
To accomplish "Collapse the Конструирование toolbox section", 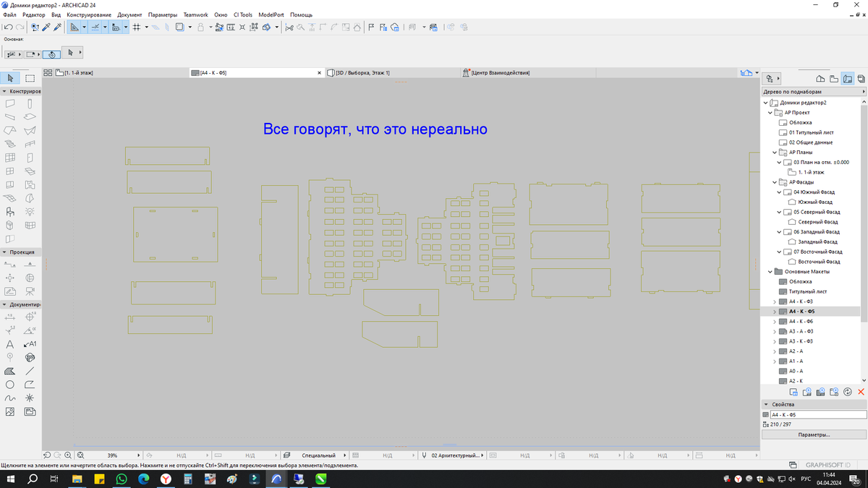I will click(x=4, y=92).
